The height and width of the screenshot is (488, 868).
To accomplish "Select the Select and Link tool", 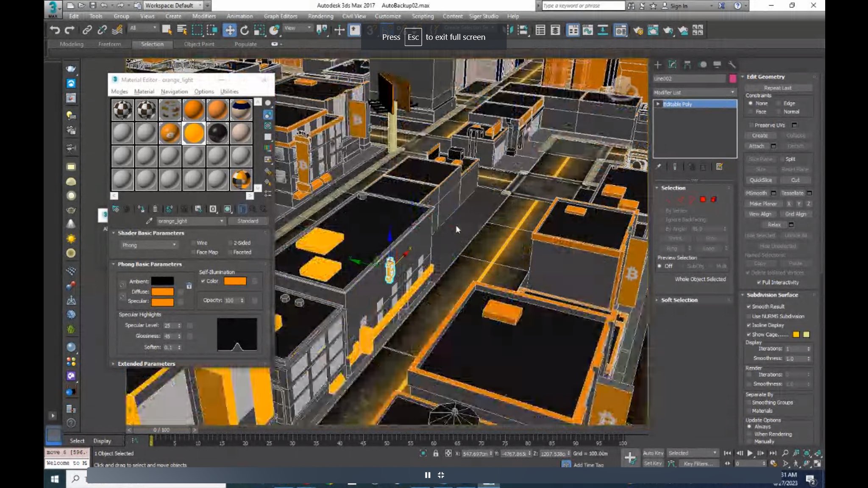I will click(87, 30).
